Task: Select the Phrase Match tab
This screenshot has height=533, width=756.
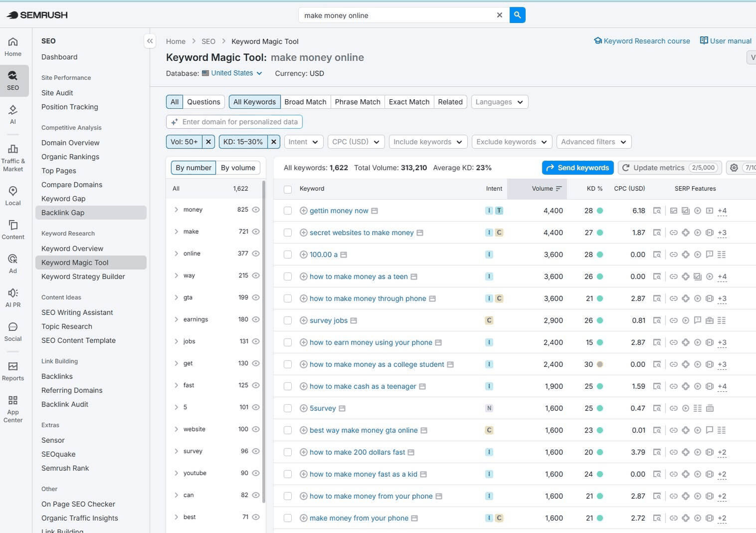Action: [x=357, y=102]
